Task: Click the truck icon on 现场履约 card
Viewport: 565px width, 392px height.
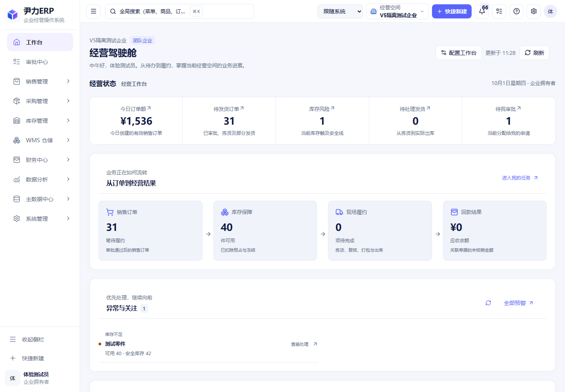Action: [339, 212]
